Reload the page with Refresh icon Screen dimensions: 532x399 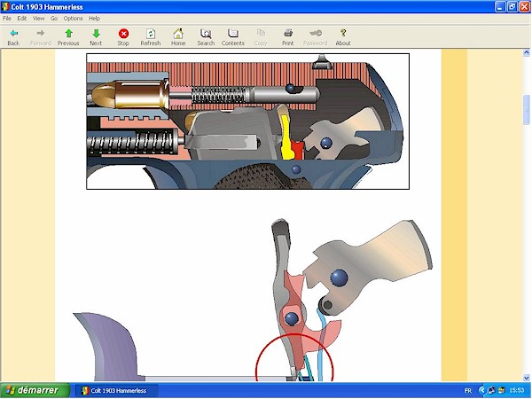coord(151,34)
